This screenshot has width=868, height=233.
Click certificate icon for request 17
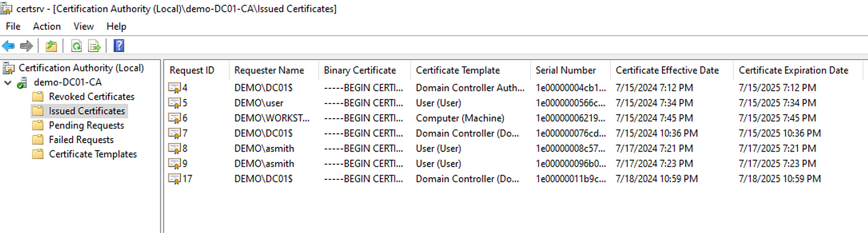coord(175,179)
